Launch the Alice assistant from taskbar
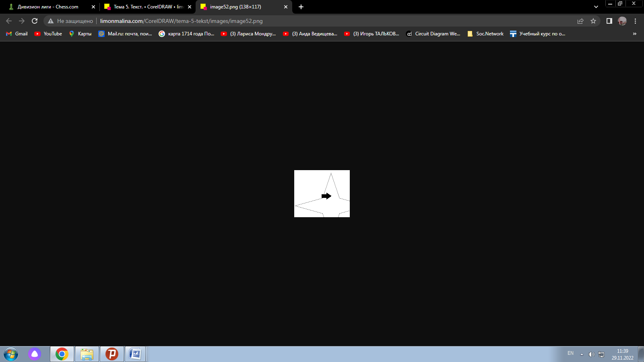The height and width of the screenshot is (362, 644). coord(35,354)
